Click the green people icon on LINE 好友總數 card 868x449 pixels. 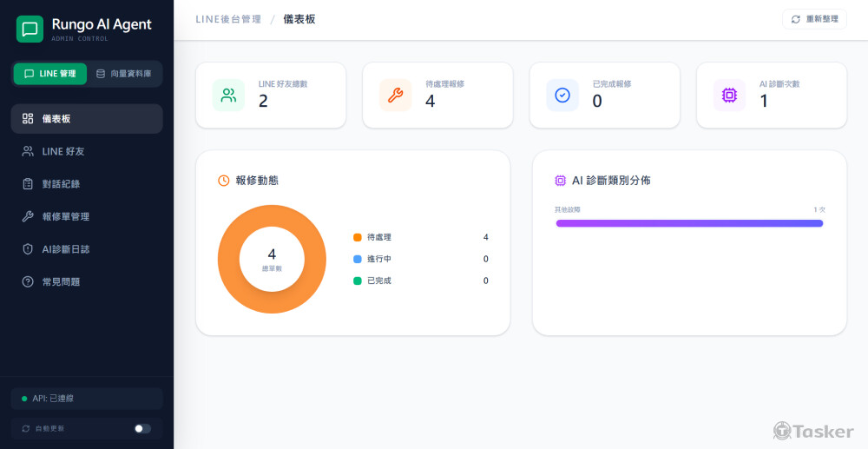coord(228,96)
